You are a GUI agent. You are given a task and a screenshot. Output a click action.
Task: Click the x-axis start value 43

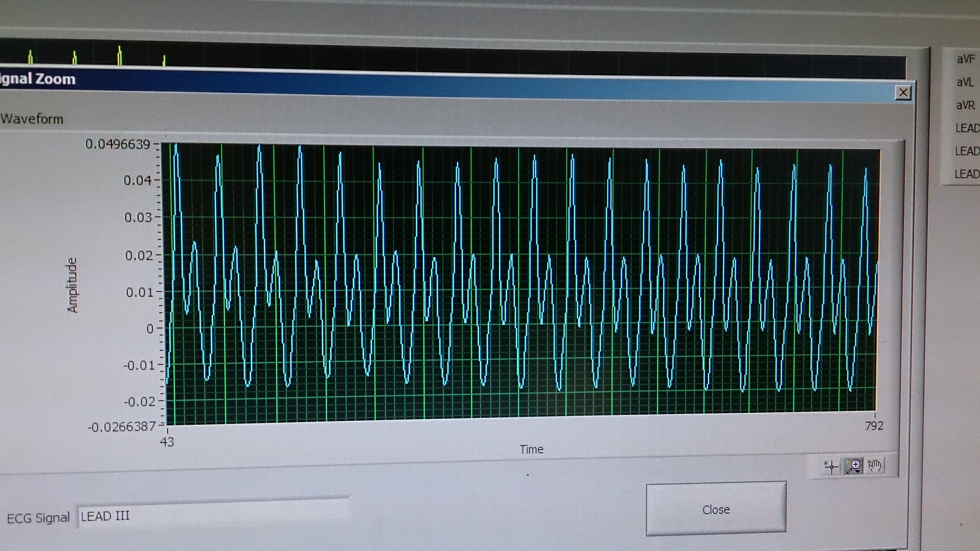[167, 442]
